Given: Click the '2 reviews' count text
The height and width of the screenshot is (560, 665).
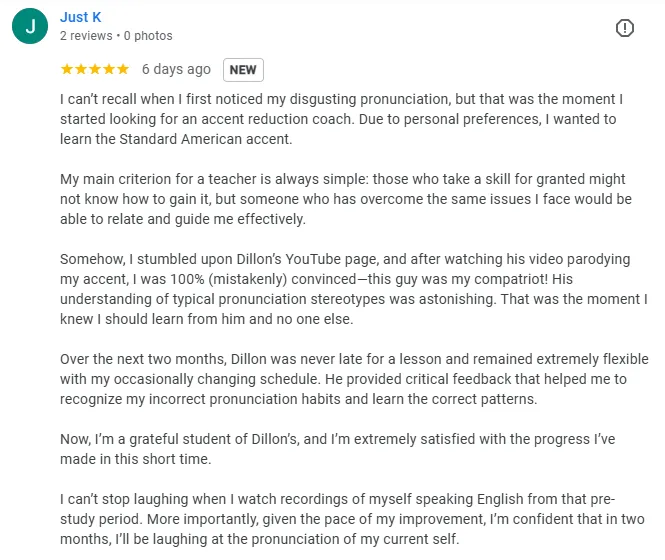Looking at the screenshot, I should pyautogui.click(x=86, y=36).
